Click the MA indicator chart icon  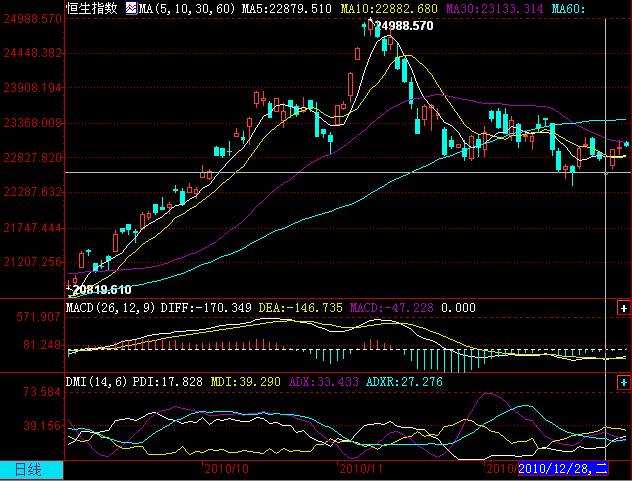point(131,8)
